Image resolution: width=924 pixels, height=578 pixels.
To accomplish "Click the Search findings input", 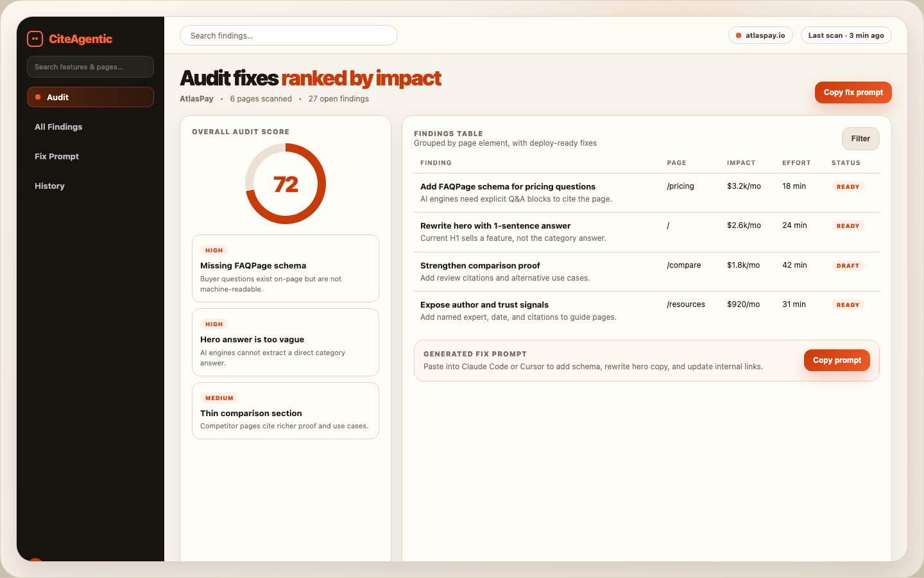I will pos(289,35).
